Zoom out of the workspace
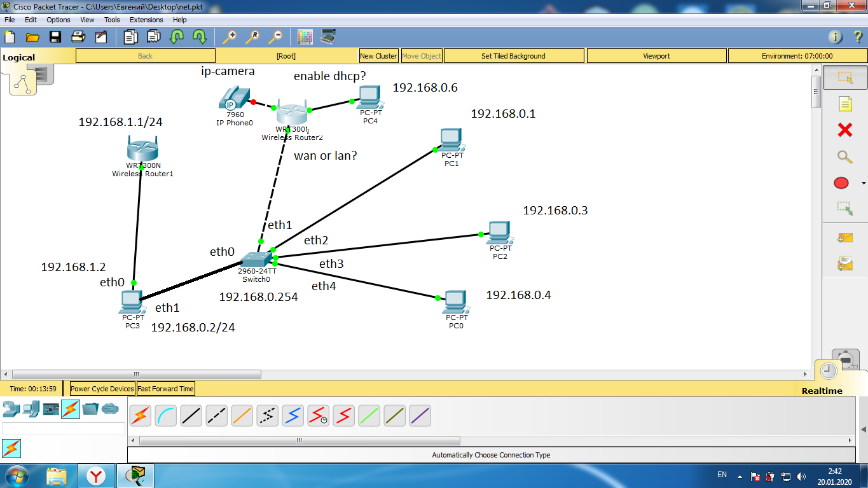 coord(275,37)
